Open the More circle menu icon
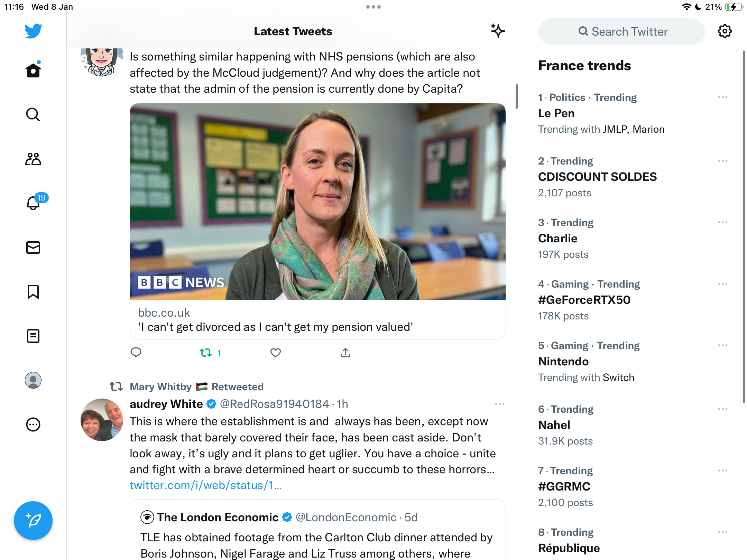 click(33, 424)
